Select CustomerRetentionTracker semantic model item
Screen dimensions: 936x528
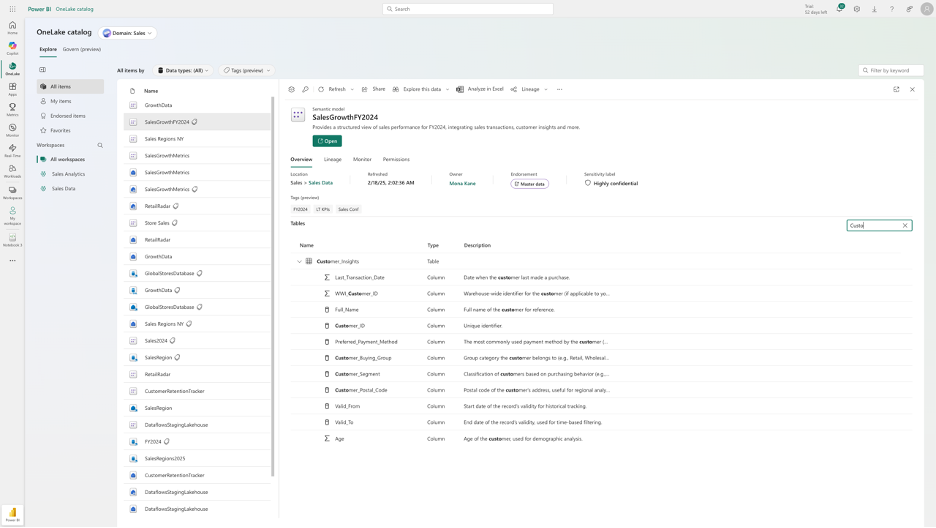(198, 391)
